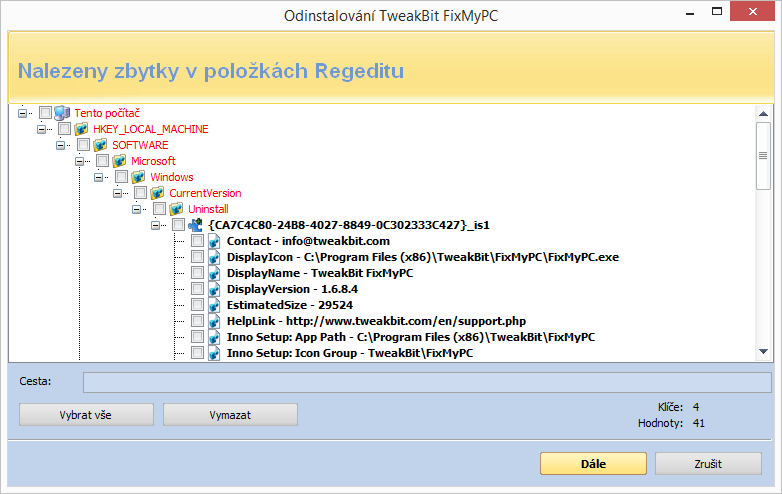This screenshot has width=782, height=494.
Task: Click the value icon for HelpLink entry
Action: pos(214,321)
